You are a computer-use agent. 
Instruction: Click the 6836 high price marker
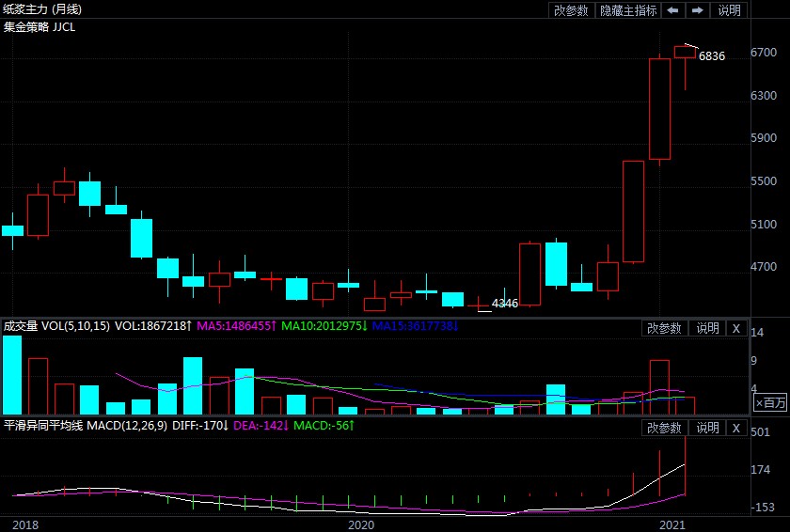pyautogui.click(x=711, y=56)
